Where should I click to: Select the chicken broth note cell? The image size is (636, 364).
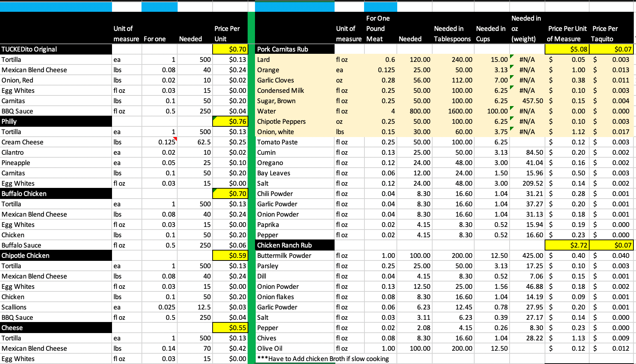[x=323, y=359]
